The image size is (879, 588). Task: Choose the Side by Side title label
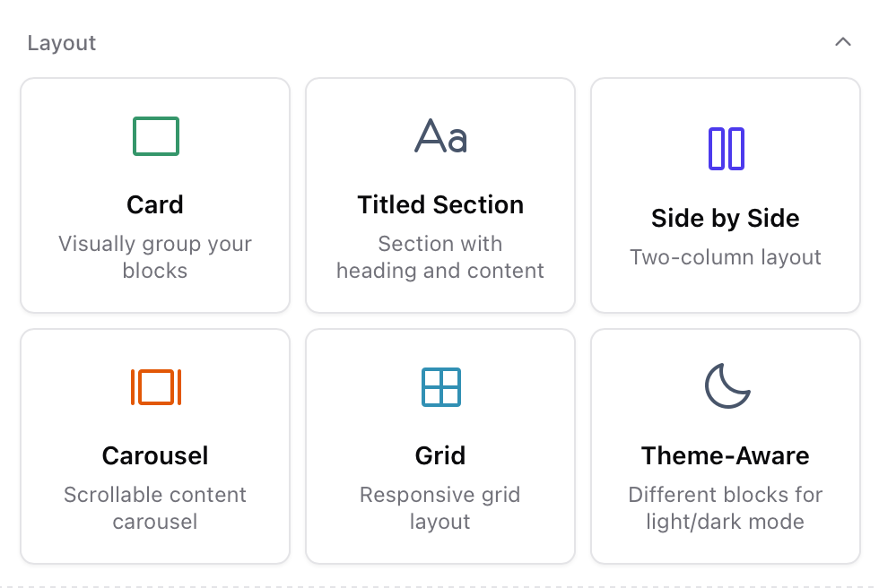(x=726, y=218)
